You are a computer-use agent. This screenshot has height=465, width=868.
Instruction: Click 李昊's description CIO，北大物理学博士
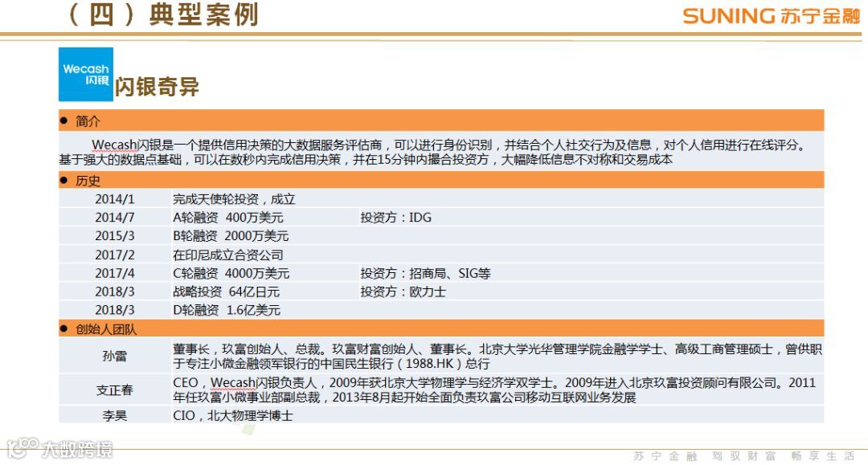point(233,415)
